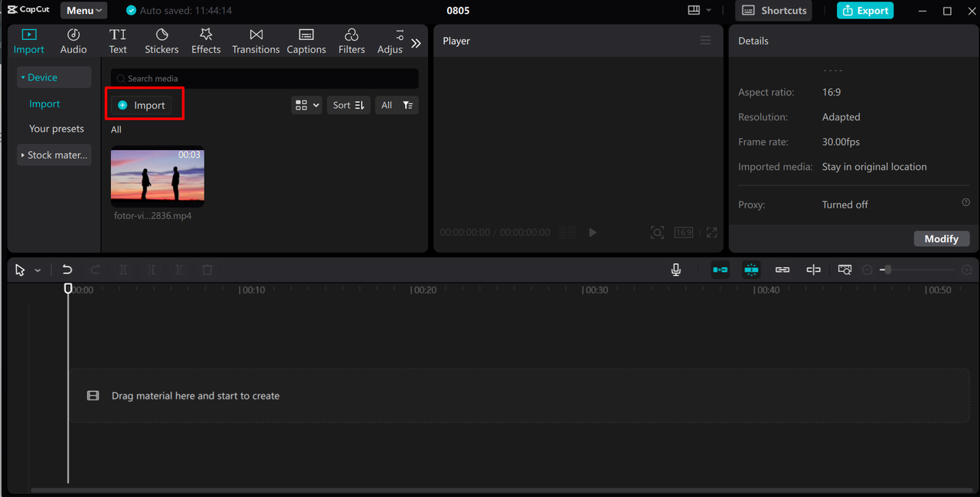Click the CapCut logo
This screenshot has height=497, width=980.
coord(28,10)
